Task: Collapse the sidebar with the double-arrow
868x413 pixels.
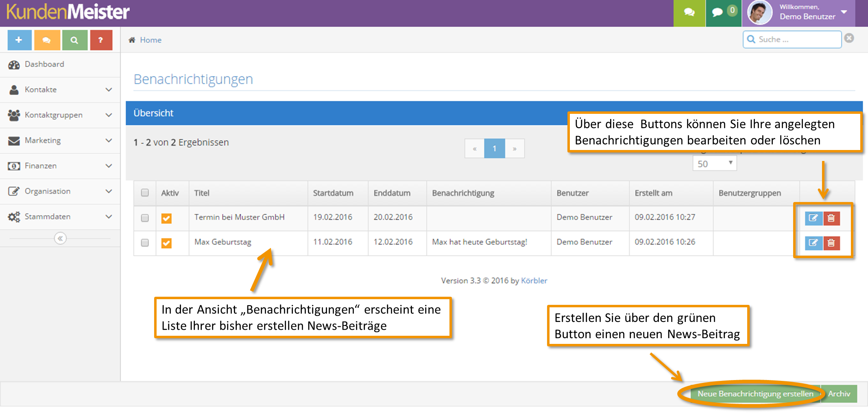Action: (60, 238)
